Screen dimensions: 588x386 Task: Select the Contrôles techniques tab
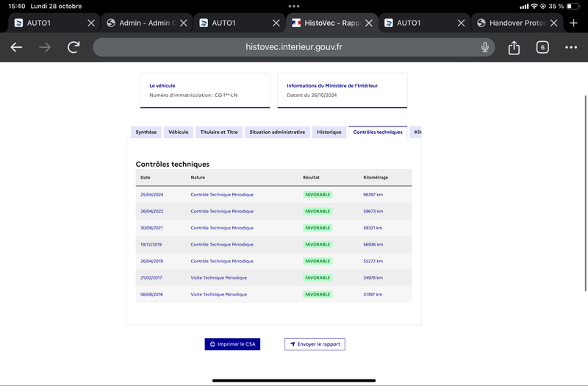click(378, 132)
